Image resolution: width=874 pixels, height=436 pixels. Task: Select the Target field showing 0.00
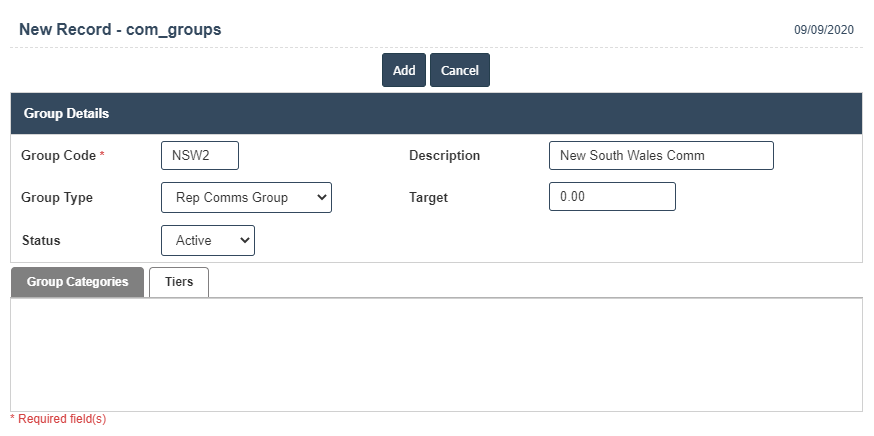click(x=612, y=197)
